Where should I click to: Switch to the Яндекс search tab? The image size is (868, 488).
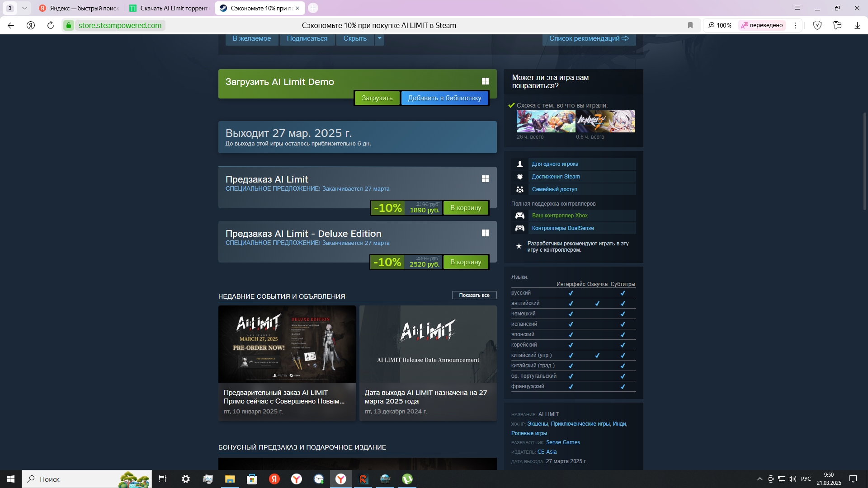(x=79, y=8)
